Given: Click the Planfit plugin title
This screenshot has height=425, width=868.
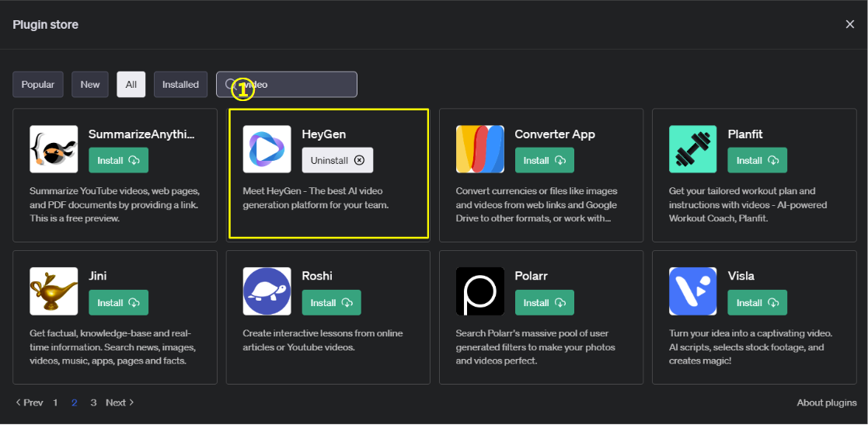Looking at the screenshot, I should point(746,134).
